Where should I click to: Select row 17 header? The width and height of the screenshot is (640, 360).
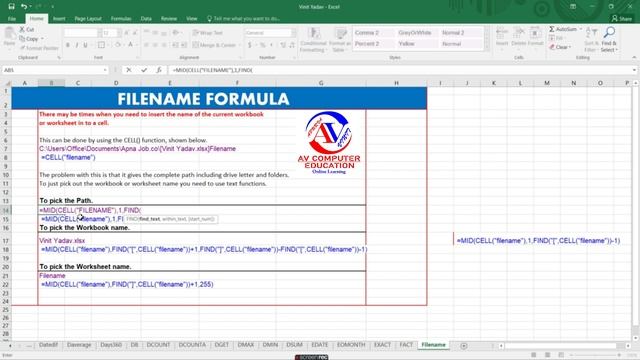(x=6, y=241)
